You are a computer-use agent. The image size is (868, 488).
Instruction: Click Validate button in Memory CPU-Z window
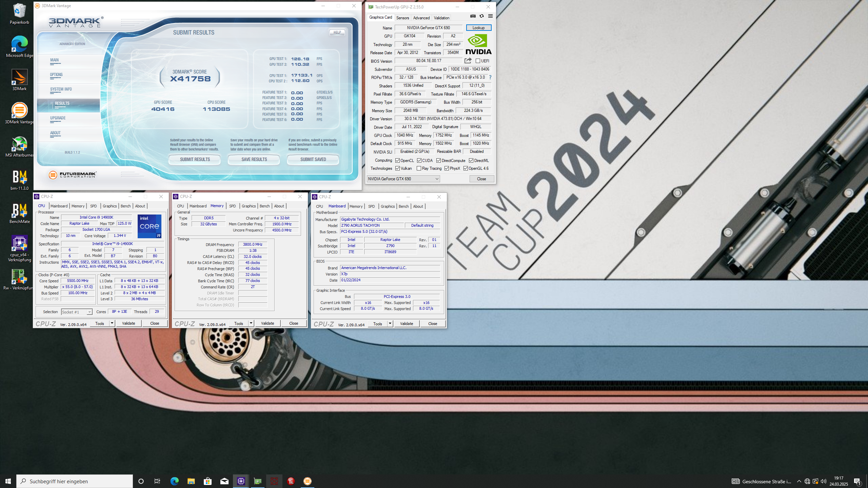[x=268, y=323]
